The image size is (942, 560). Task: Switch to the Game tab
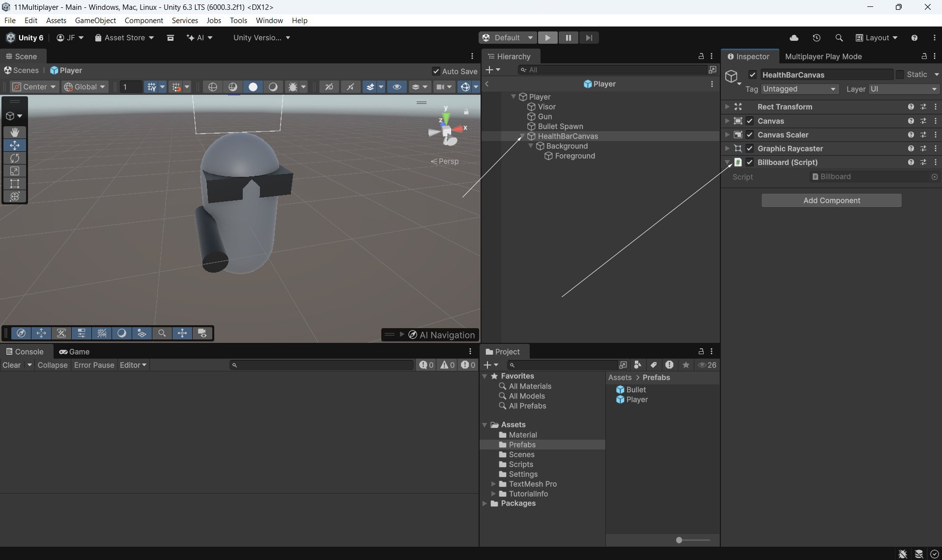pyautogui.click(x=74, y=352)
